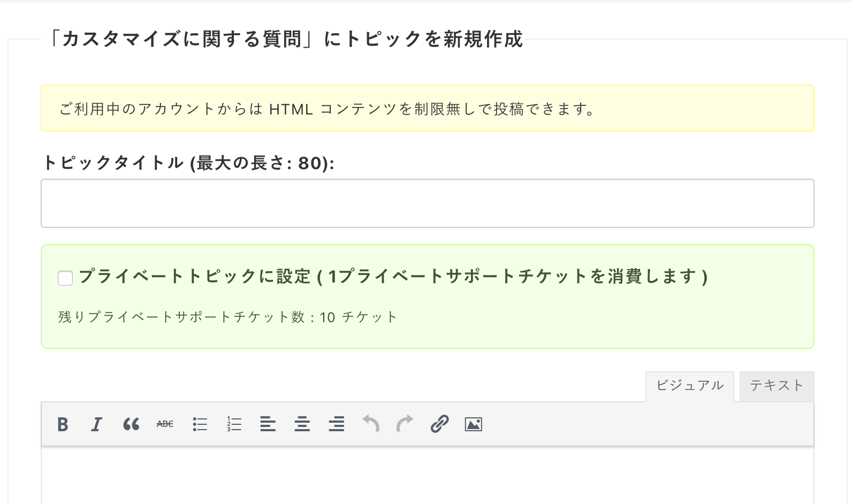
Task: Align text right
Action: (337, 424)
